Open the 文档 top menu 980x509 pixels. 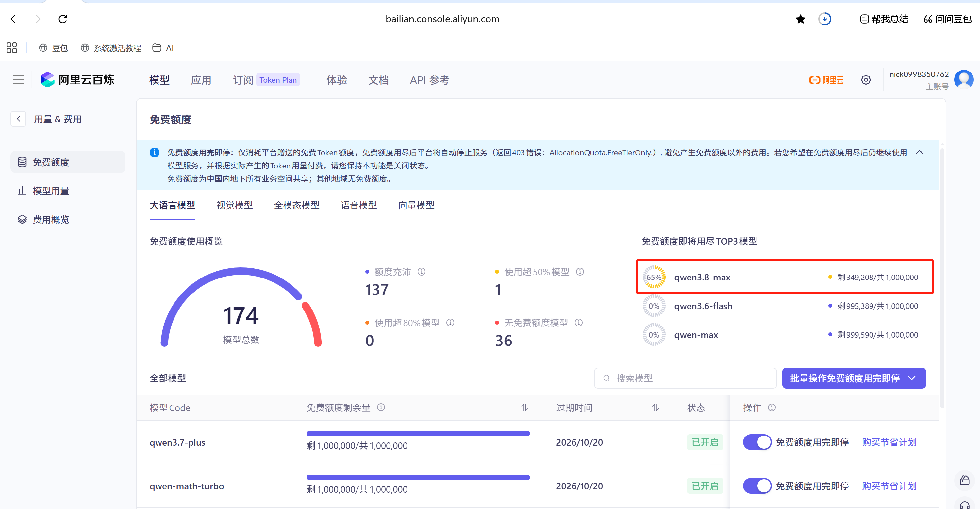click(x=378, y=80)
